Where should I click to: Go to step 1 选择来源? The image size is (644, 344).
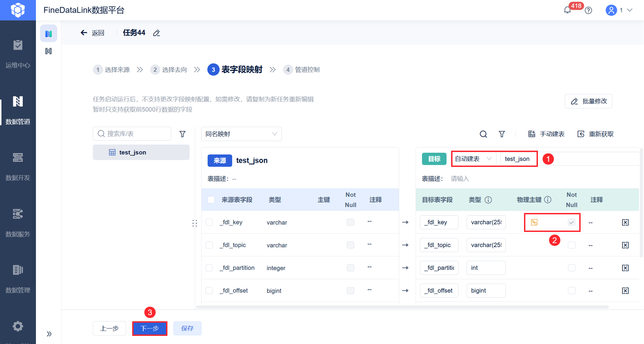pos(112,70)
